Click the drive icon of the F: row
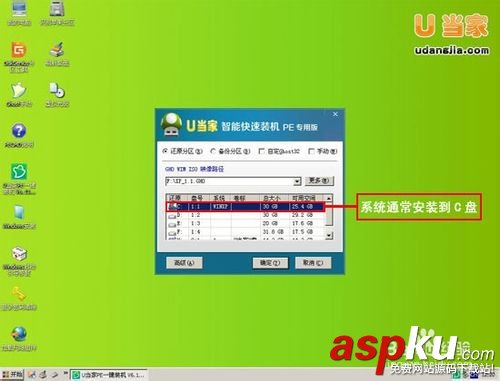The height and width of the screenshot is (381, 500). pos(172,232)
